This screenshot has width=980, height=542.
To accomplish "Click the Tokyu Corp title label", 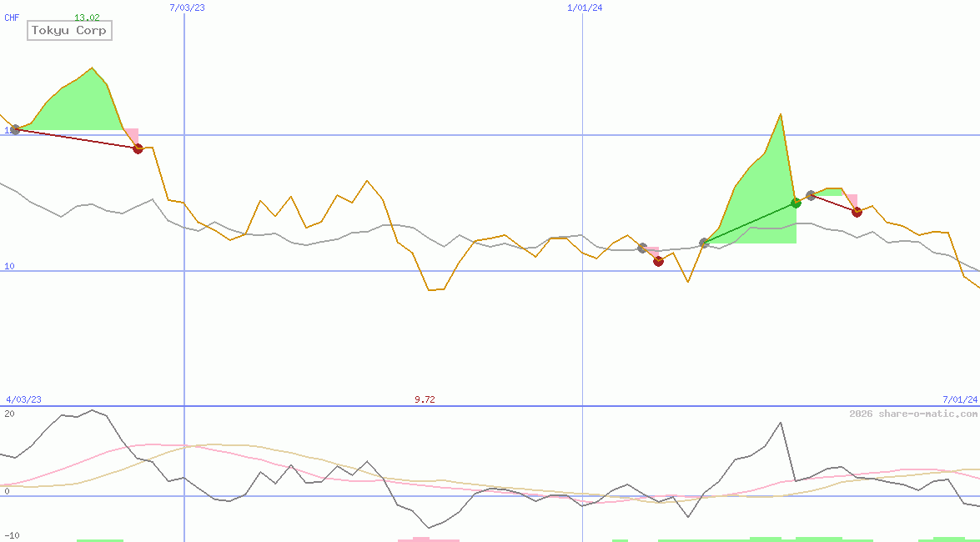I will point(69,31).
